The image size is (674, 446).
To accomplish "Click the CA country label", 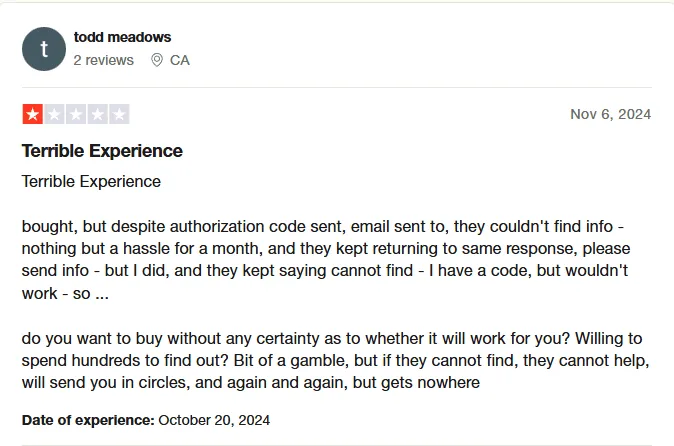I will coord(180,60).
